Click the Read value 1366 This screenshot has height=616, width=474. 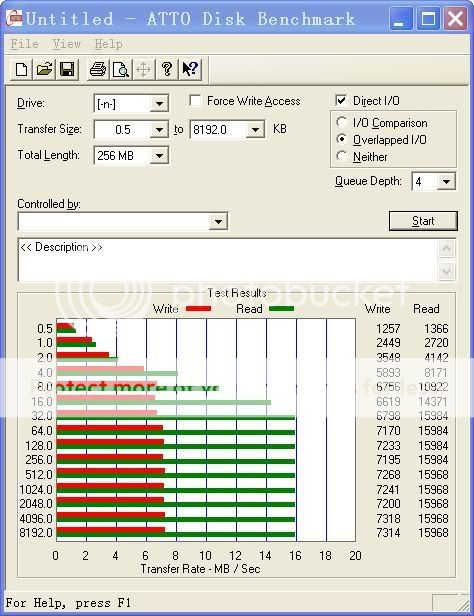coord(436,328)
